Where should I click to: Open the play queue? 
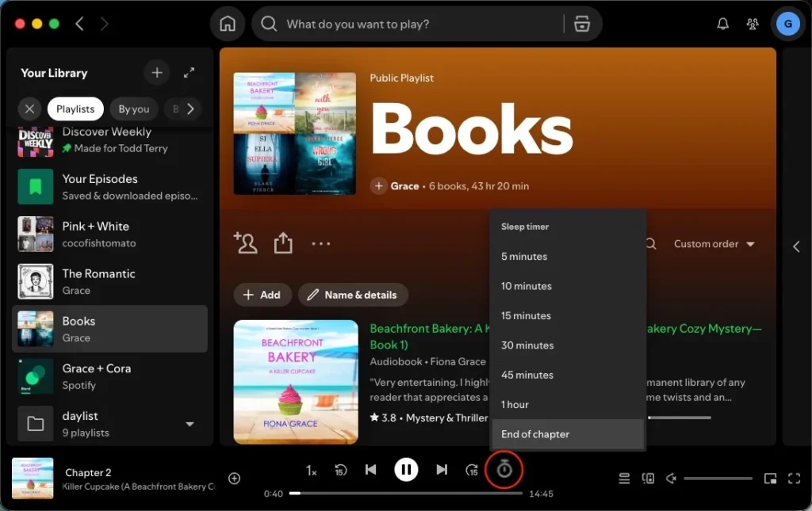click(624, 479)
